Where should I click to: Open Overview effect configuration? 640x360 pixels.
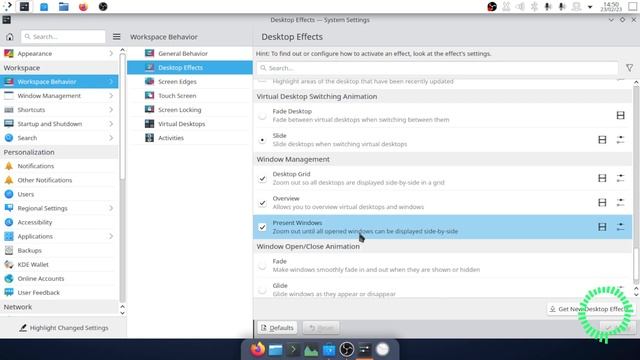620,203
